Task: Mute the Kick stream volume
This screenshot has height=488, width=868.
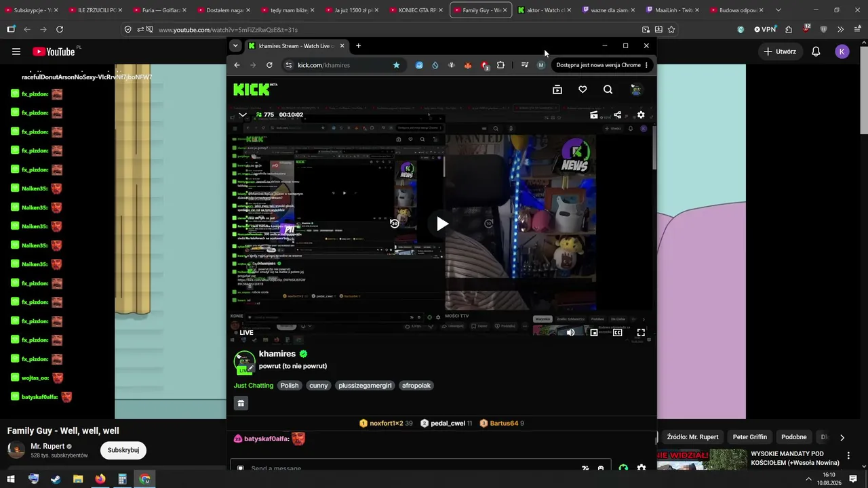Action: (570, 332)
